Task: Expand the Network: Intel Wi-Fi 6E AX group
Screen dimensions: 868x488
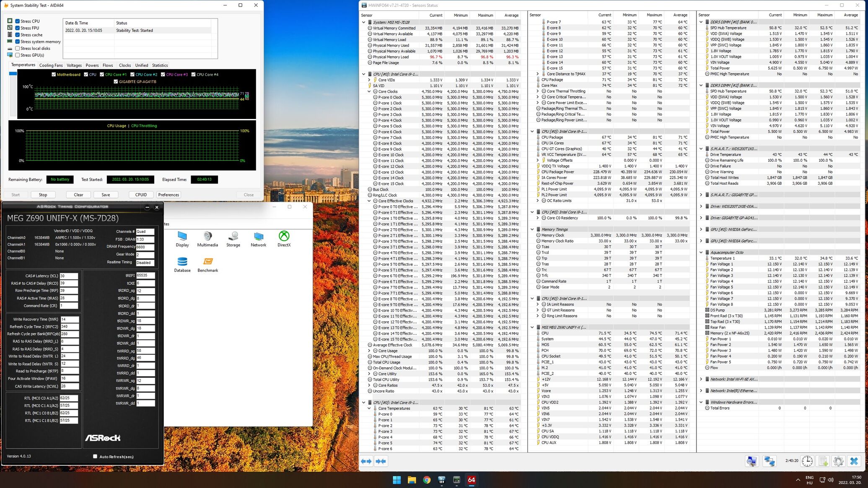Action: 701,379
